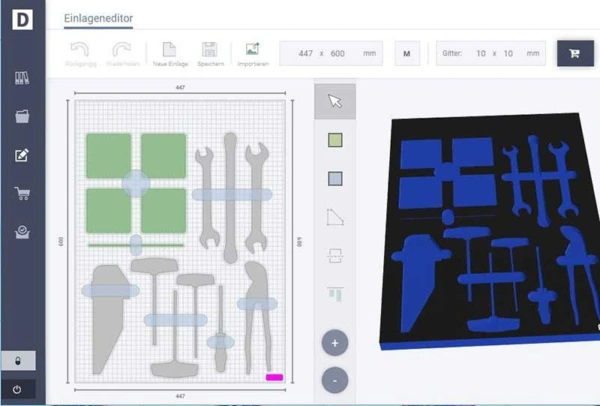The width and height of the screenshot is (600, 406).
Task: Select the bottom-left green square cutout
Action: click(109, 211)
